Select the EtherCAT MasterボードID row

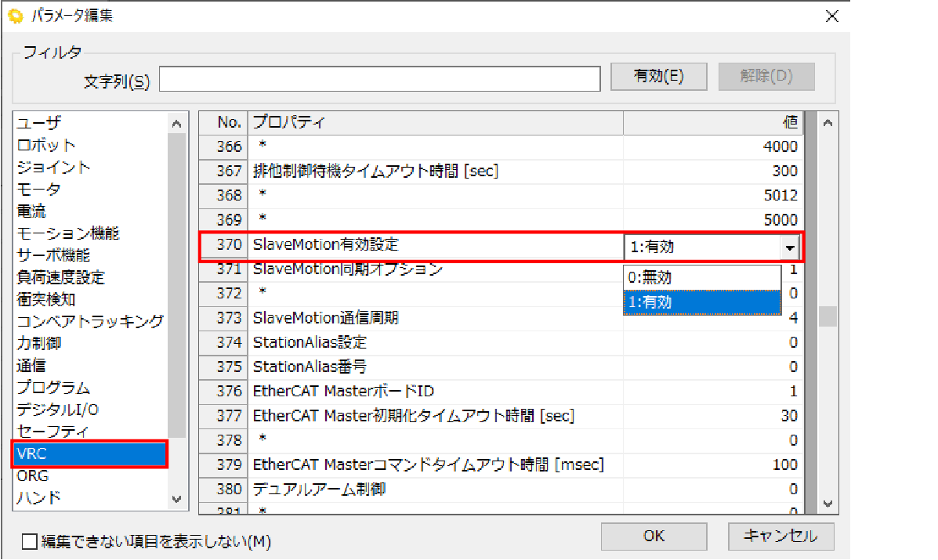[x=436, y=391]
